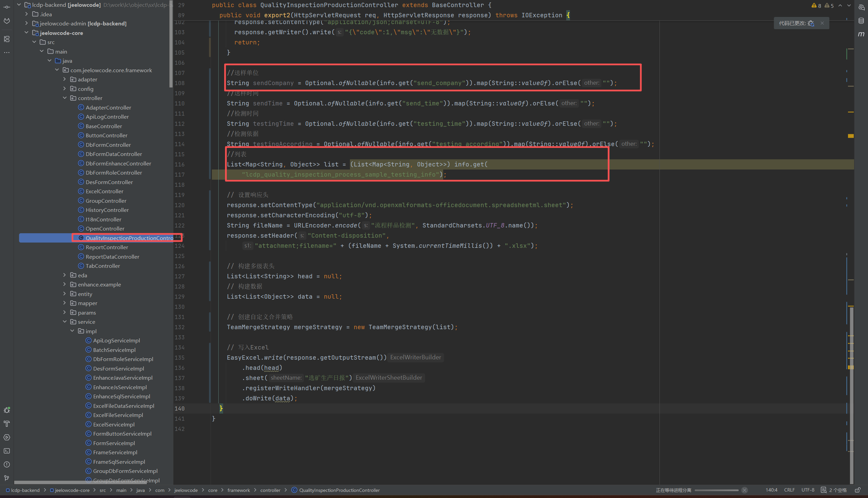Image resolution: width=868 pixels, height=498 pixels.
Task: Open the Terminal tool window
Action: pyautogui.click(x=7, y=451)
